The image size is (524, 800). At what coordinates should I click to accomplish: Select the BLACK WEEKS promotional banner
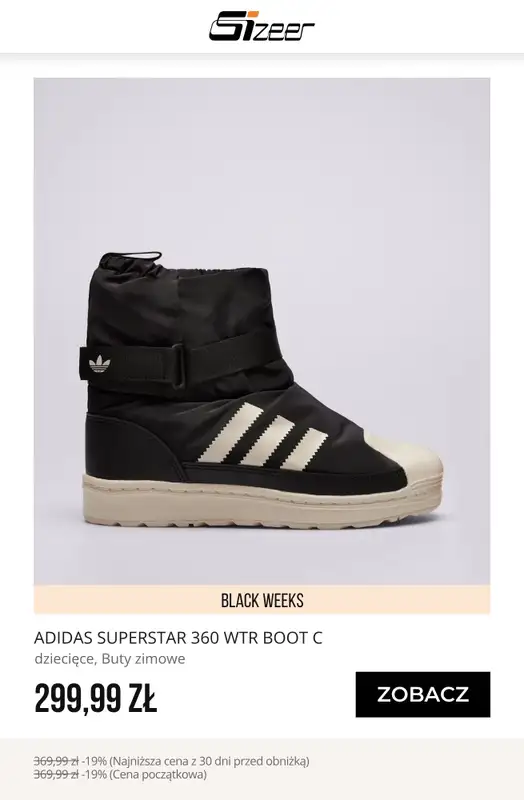click(262, 599)
